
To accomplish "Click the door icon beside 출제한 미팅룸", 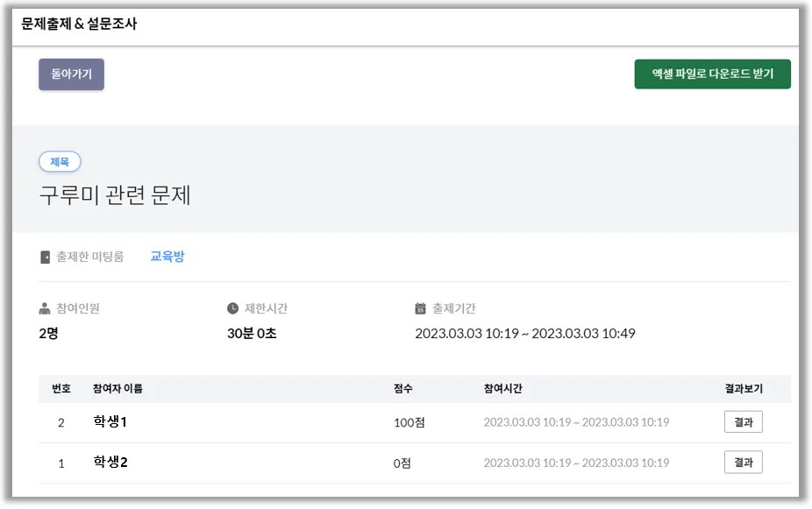I will click(46, 257).
